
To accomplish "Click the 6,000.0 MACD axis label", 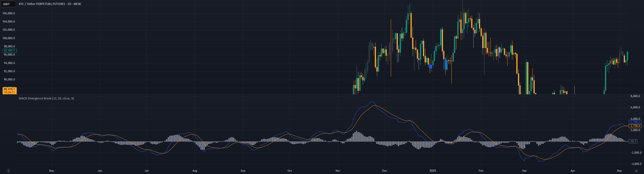I will coord(635,107).
